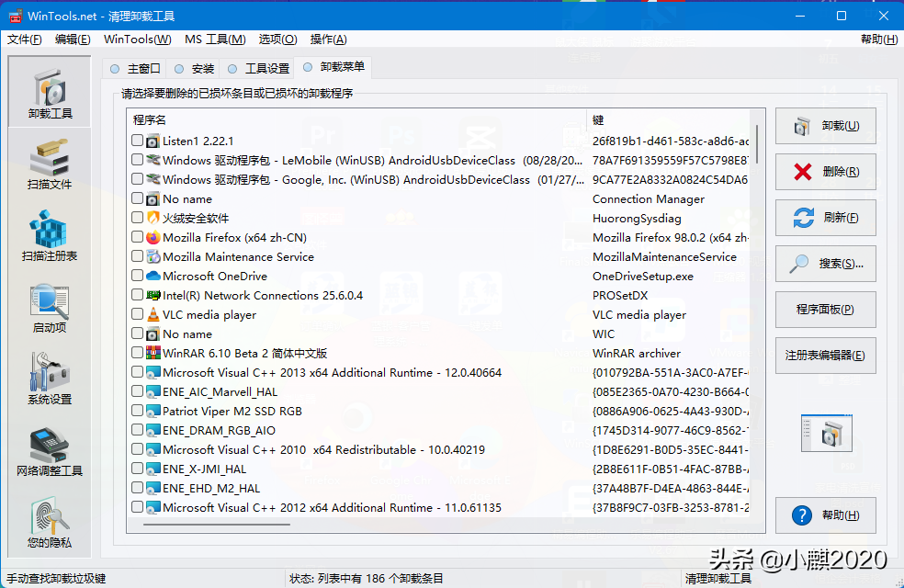Open the 文件(F) menu
The height and width of the screenshot is (588, 904).
click(x=24, y=40)
